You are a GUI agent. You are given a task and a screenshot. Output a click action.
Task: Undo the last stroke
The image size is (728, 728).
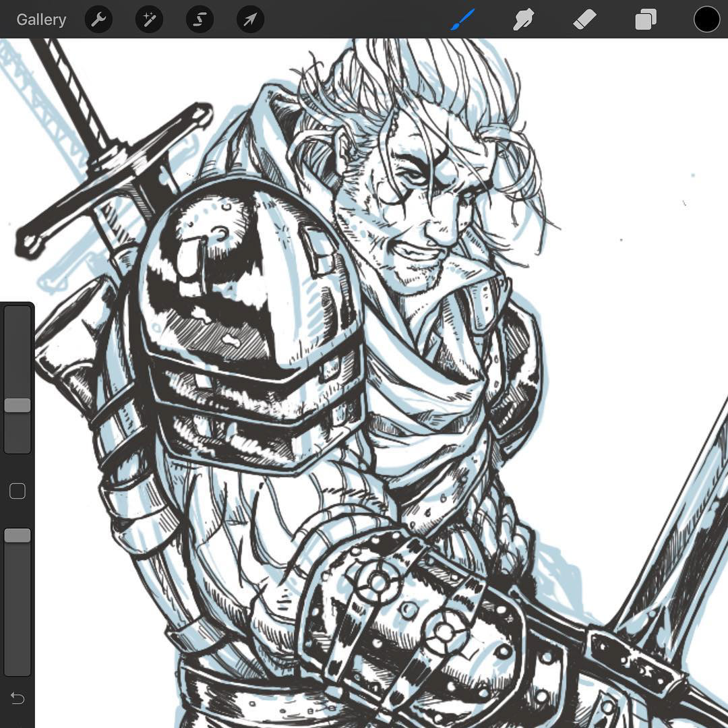click(17, 698)
